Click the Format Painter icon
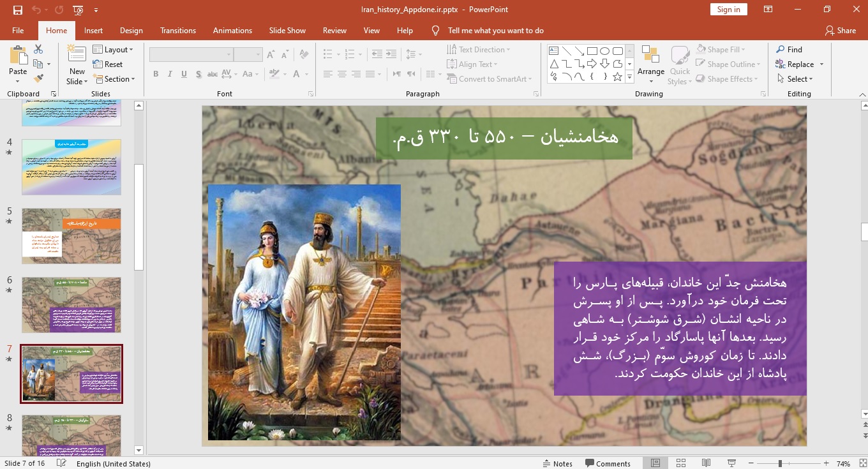Viewport: 868px width, 469px height. click(x=38, y=78)
